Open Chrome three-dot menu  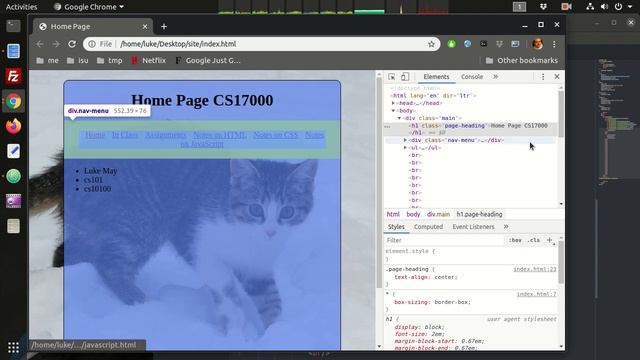[554, 44]
